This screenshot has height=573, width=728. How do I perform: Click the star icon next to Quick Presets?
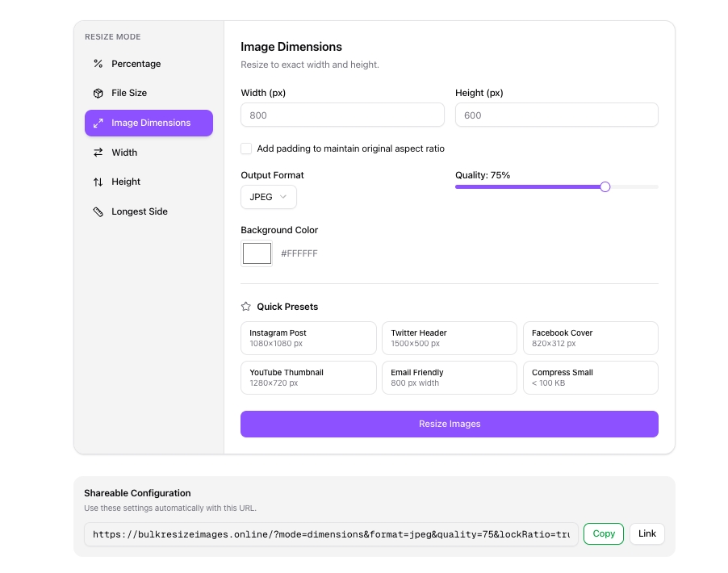pos(246,307)
